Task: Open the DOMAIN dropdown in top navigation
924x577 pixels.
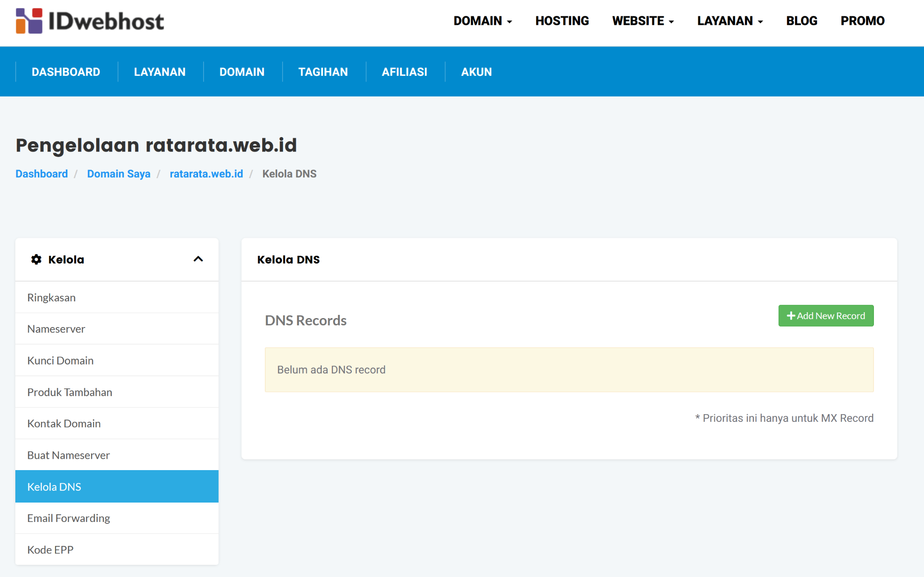Action: [482, 21]
